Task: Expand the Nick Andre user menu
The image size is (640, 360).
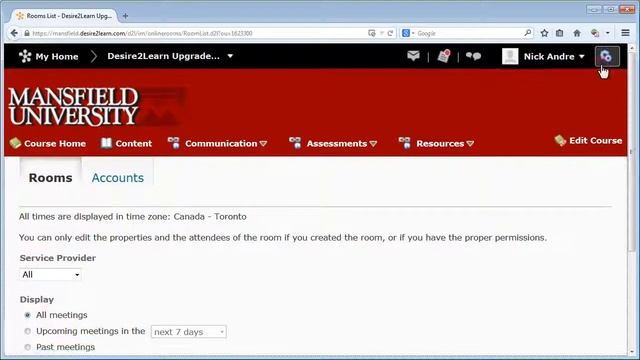Action: coord(582,56)
